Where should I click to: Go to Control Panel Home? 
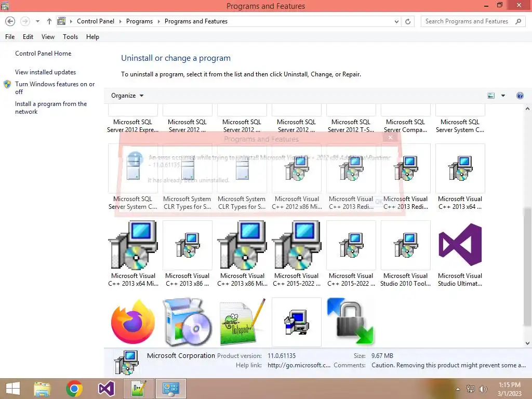[43, 54]
